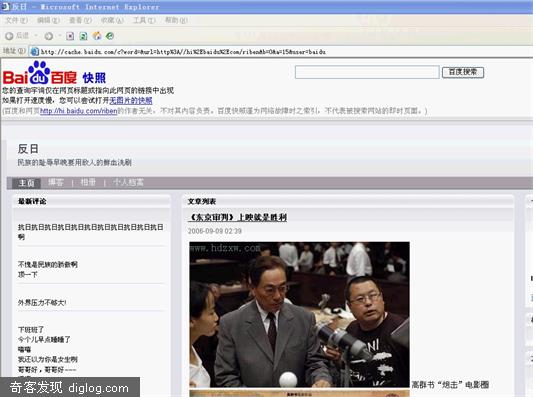
Task: Click the Forward arrow toolbar icon
Action: point(49,36)
